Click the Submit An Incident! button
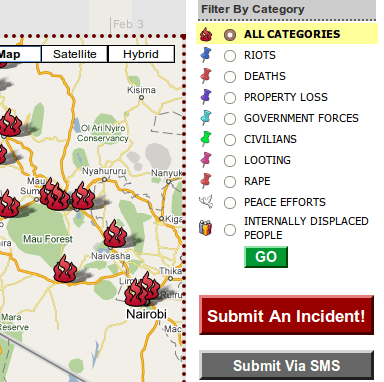This screenshot has height=382, width=384. [x=286, y=315]
